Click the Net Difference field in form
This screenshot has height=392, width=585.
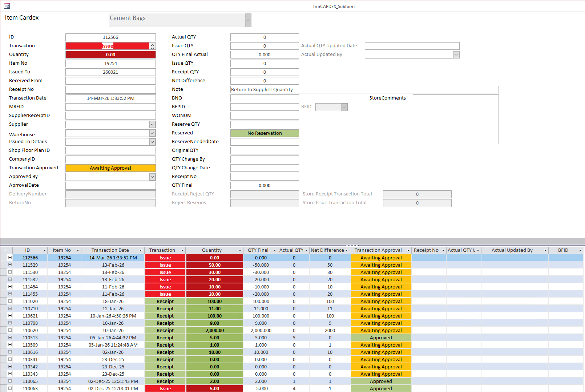click(265, 81)
